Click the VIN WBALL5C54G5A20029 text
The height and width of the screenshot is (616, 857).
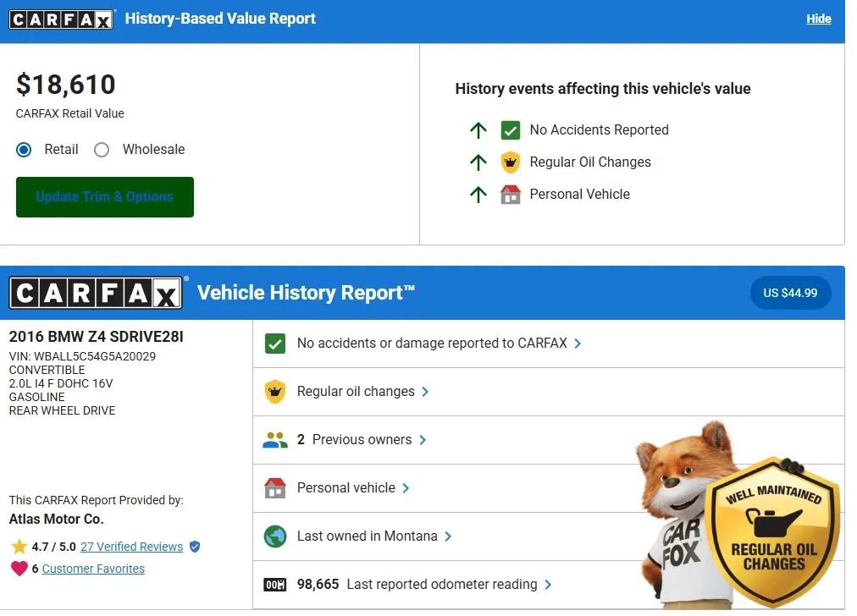tap(82, 356)
